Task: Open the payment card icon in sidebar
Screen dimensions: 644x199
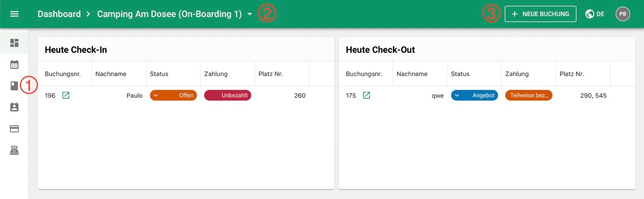Action: (x=15, y=129)
